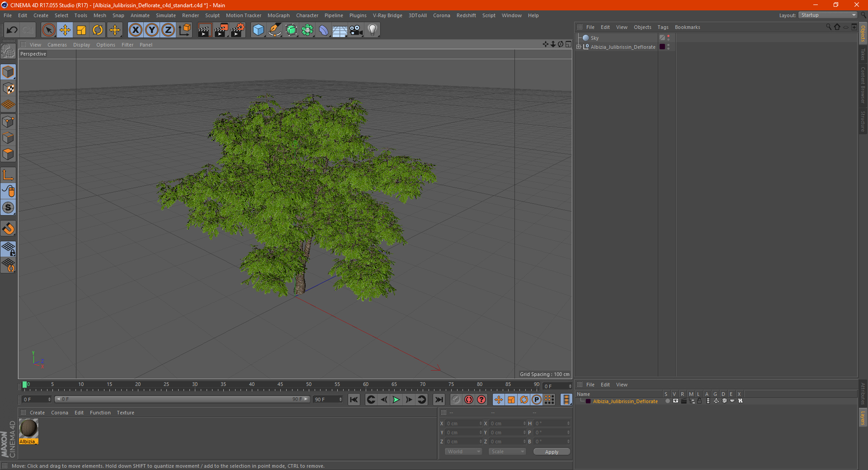This screenshot has height=470, width=868.
Task: Select the Live Selection tool
Action: click(48, 30)
